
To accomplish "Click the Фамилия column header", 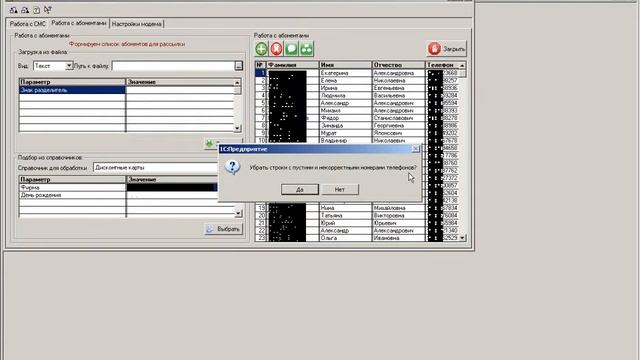I will point(292,65).
